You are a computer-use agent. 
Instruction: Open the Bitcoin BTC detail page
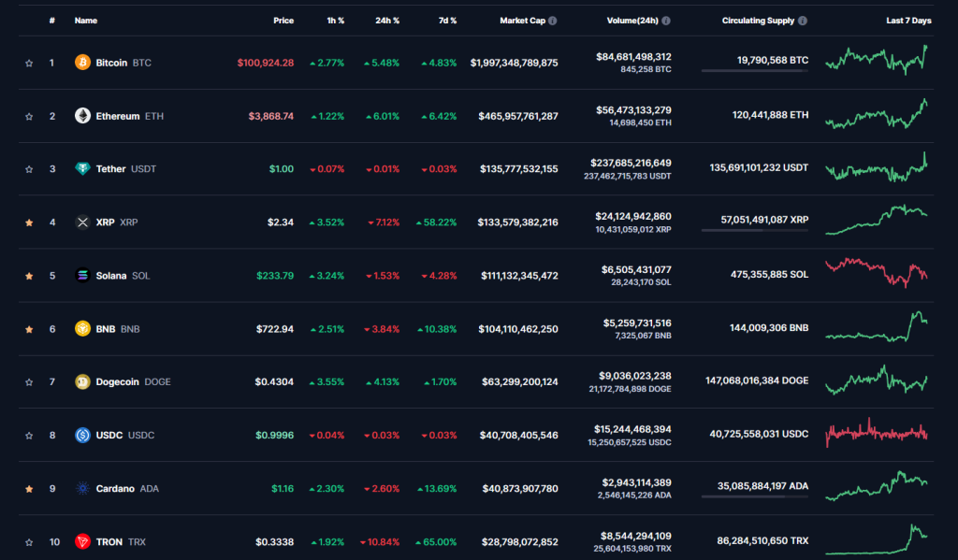tap(123, 63)
